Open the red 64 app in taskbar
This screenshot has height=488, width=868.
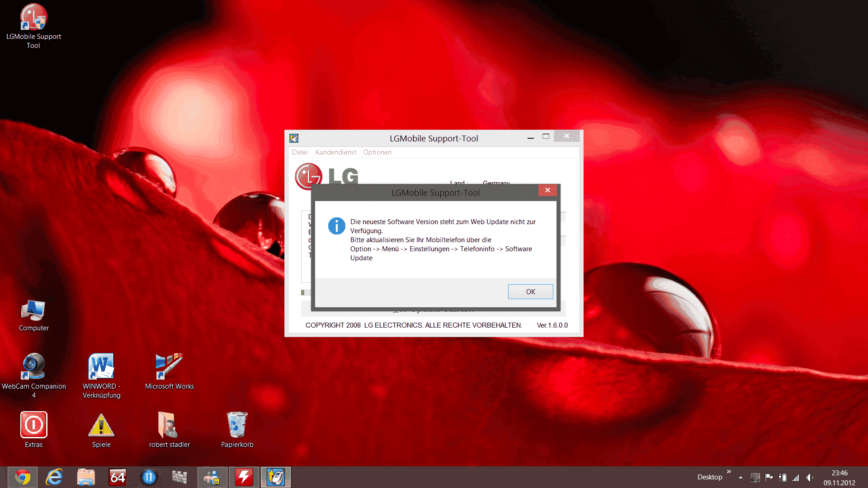(x=118, y=477)
